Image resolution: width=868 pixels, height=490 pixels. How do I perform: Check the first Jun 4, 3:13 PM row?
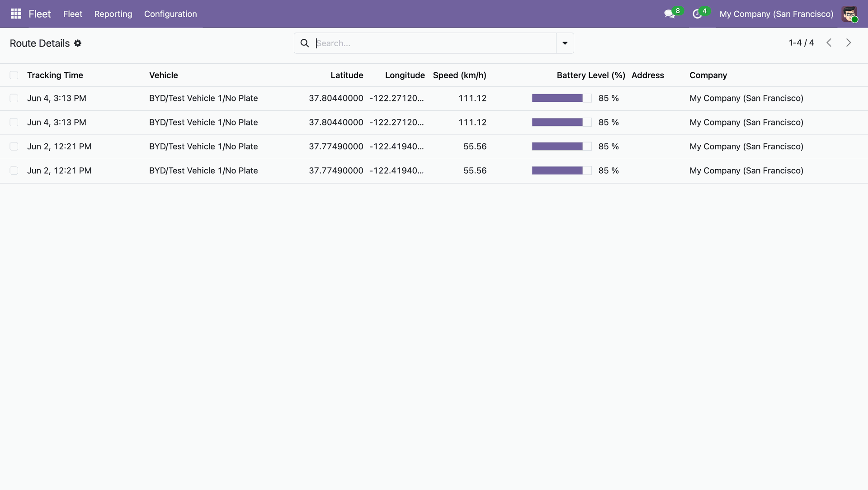point(14,98)
